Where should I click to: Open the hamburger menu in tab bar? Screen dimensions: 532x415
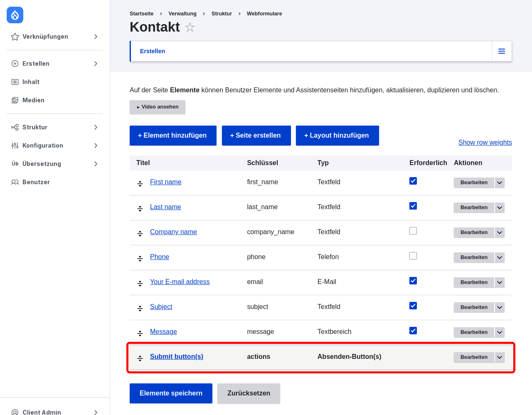click(502, 51)
